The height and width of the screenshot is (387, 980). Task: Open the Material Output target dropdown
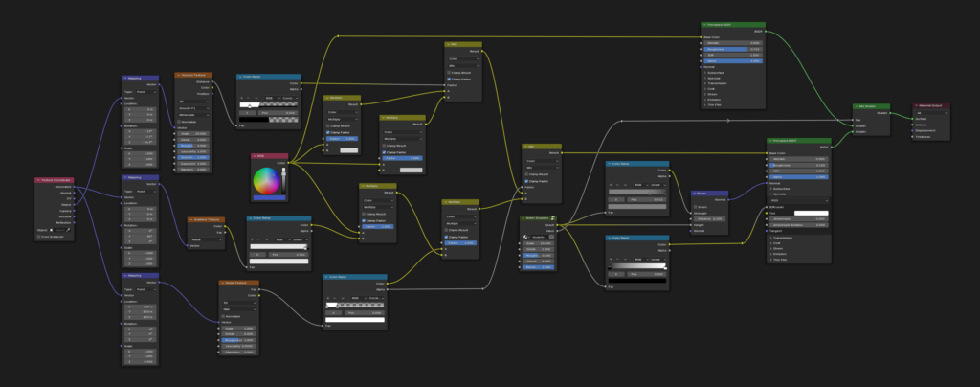pyautogui.click(x=933, y=112)
